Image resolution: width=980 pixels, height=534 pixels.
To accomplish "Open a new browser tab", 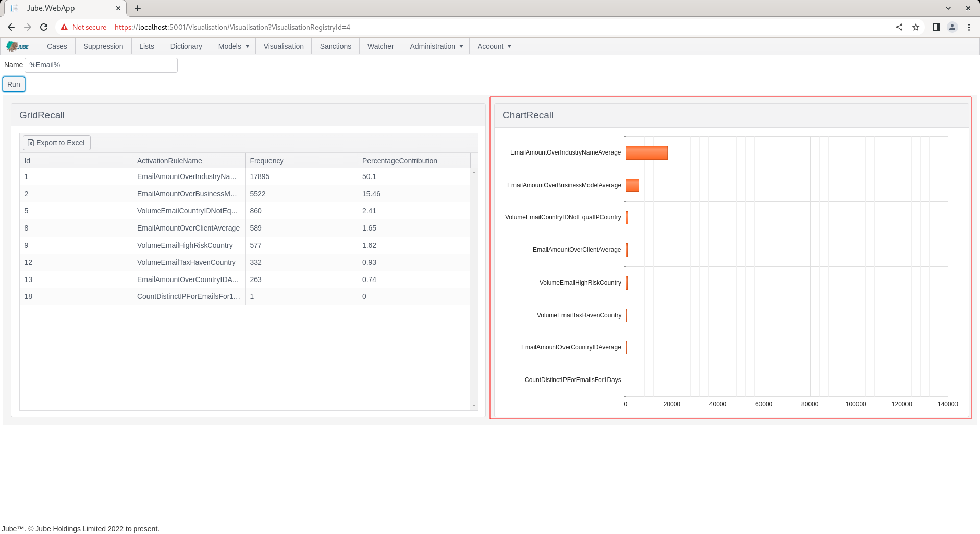I will (138, 8).
